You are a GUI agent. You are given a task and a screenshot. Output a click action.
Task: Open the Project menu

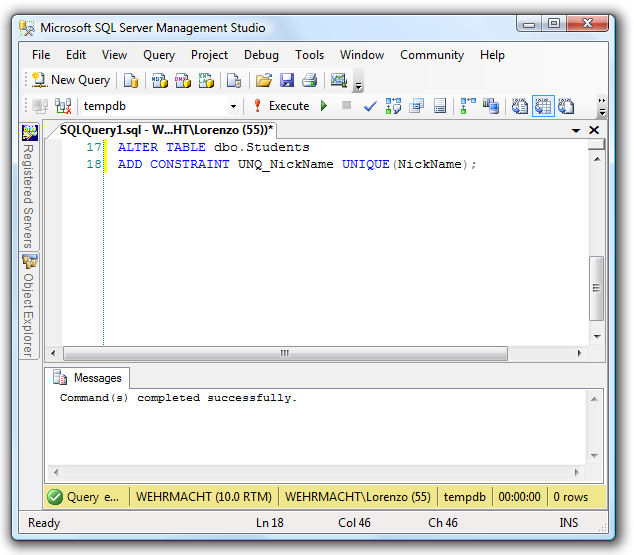pyautogui.click(x=209, y=55)
